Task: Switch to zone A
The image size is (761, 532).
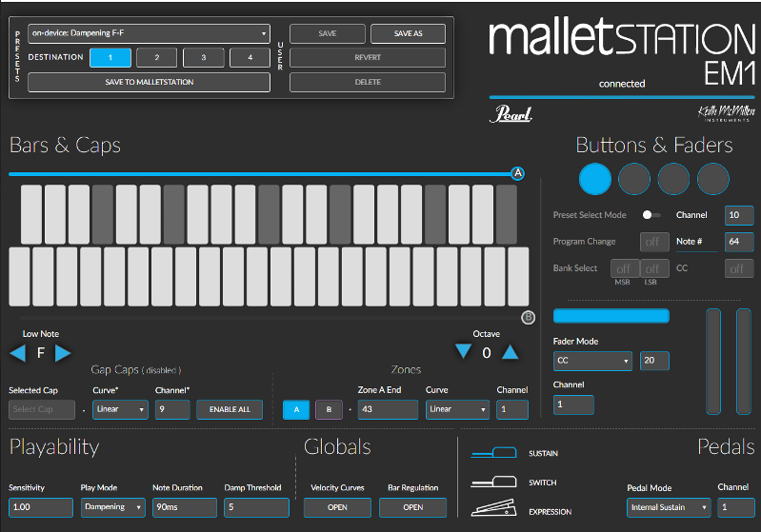Action: tap(296, 410)
